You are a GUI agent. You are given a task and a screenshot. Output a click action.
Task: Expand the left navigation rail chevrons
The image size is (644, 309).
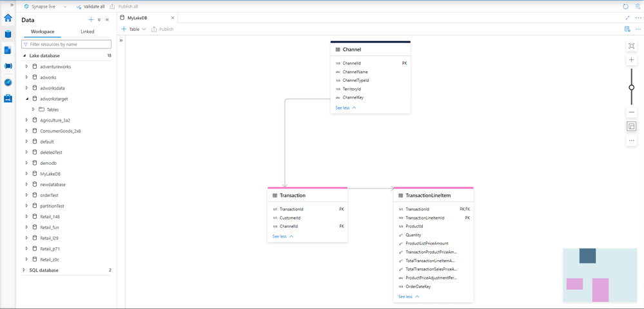tap(12, 5)
